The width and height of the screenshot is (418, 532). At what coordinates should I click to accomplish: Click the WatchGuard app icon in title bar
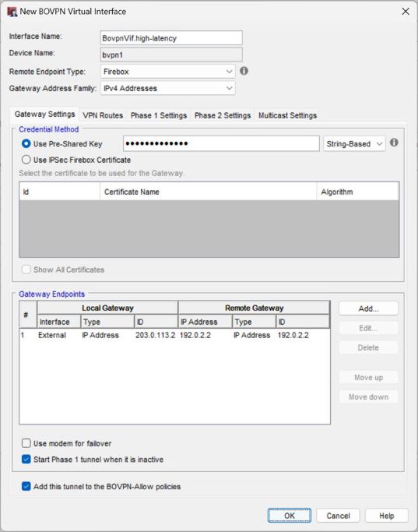(12, 12)
